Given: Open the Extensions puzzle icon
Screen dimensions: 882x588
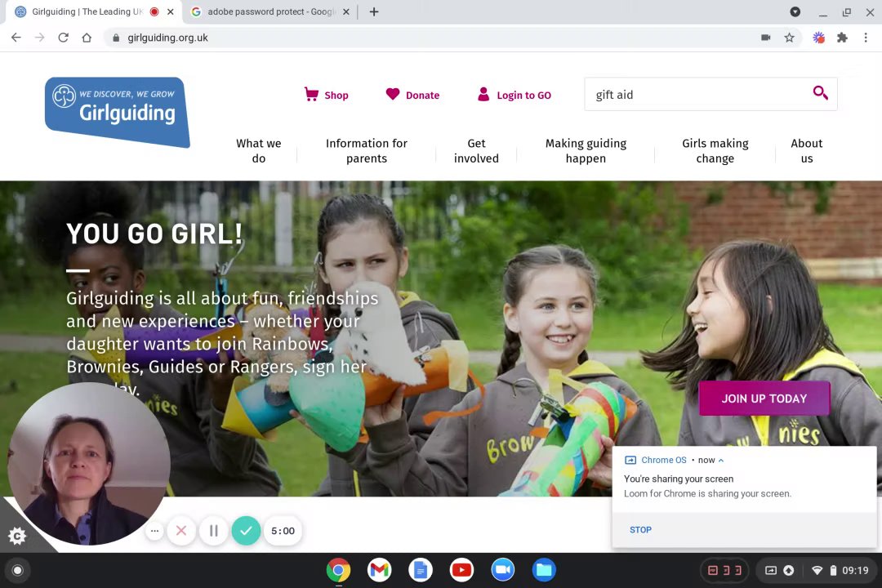Looking at the screenshot, I should click(842, 38).
